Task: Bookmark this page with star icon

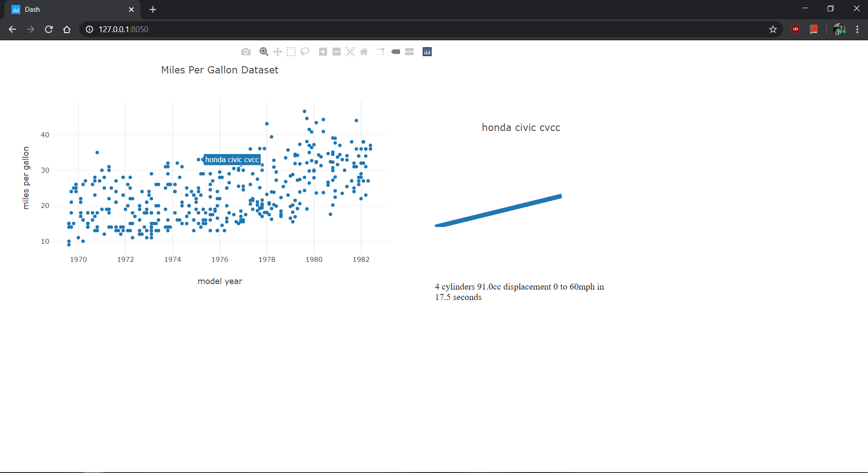Action: 773,29
